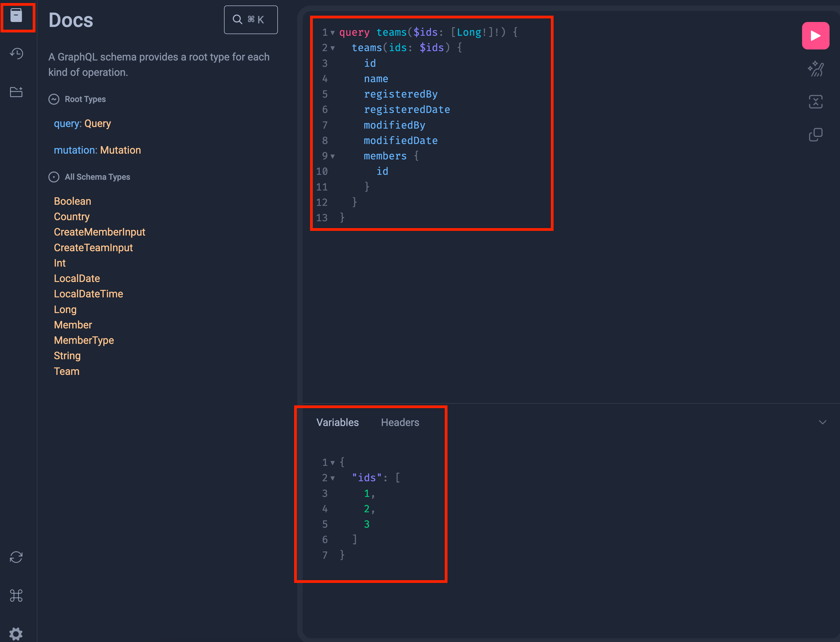Prettify the query with the wand icon
Viewport: 840px width, 642px height.
tap(815, 69)
